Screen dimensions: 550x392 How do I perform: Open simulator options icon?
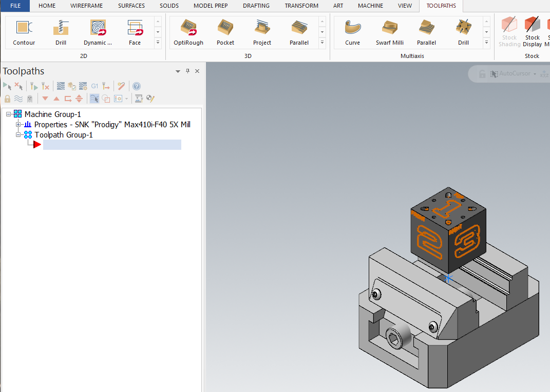(x=83, y=86)
